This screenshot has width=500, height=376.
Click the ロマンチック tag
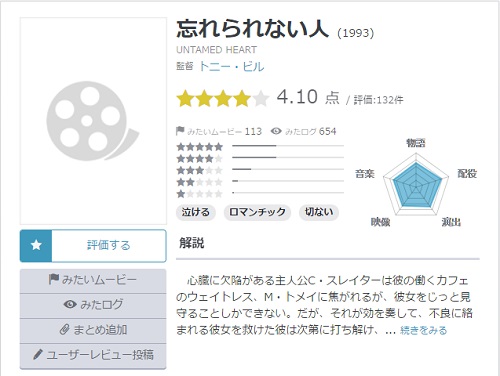coord(257,212)
